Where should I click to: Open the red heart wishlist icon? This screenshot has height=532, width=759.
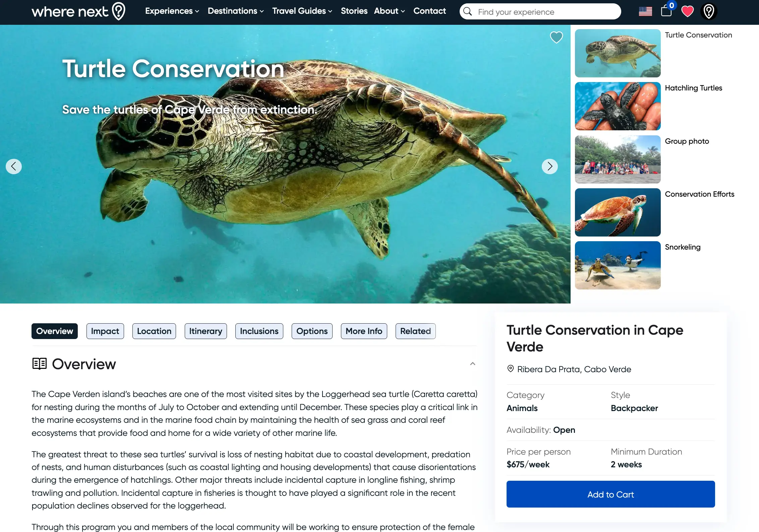click(x=687, y=11)
